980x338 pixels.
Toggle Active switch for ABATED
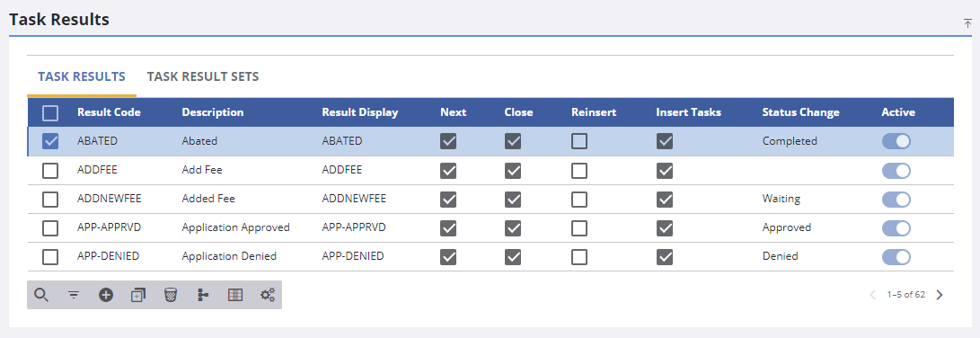pos(896,141)
